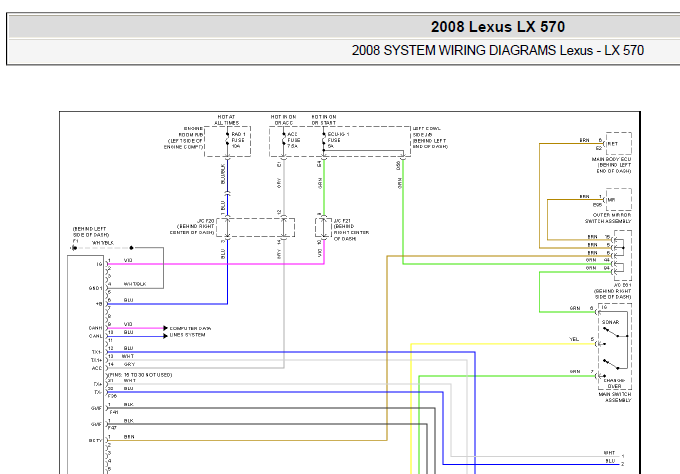Click the '(BEHIND LEFT SIDE OF DASH)' note

coord(91,232)
